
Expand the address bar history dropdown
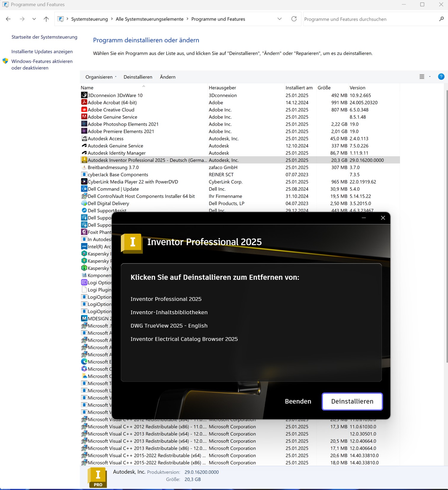coord(279,19)
